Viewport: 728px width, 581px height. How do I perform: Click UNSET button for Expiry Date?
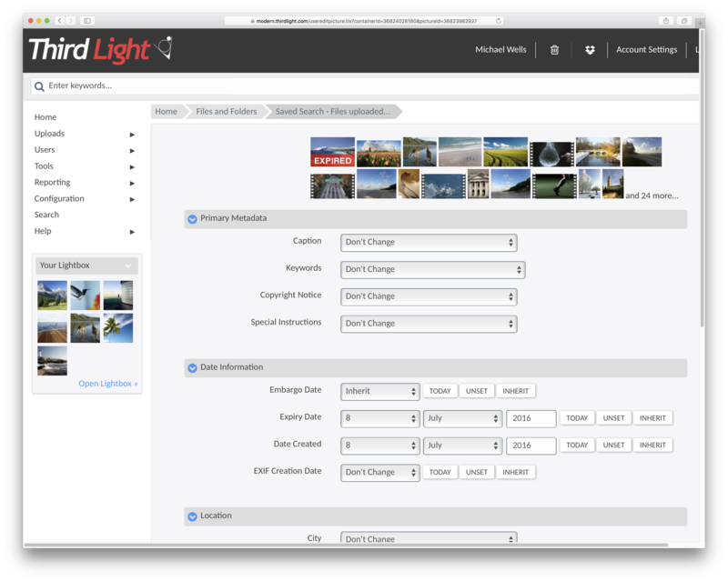tap(613, 418)
